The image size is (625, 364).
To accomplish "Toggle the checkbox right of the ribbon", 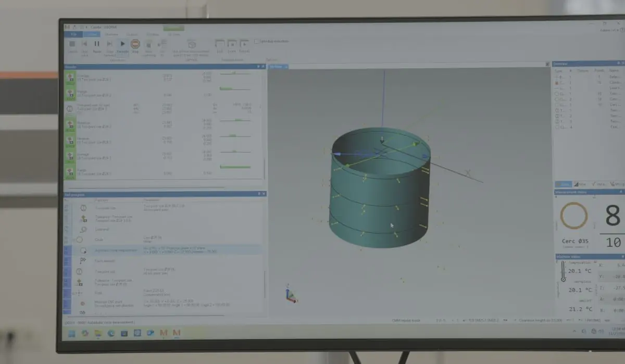I will click(x=257, y=41).
